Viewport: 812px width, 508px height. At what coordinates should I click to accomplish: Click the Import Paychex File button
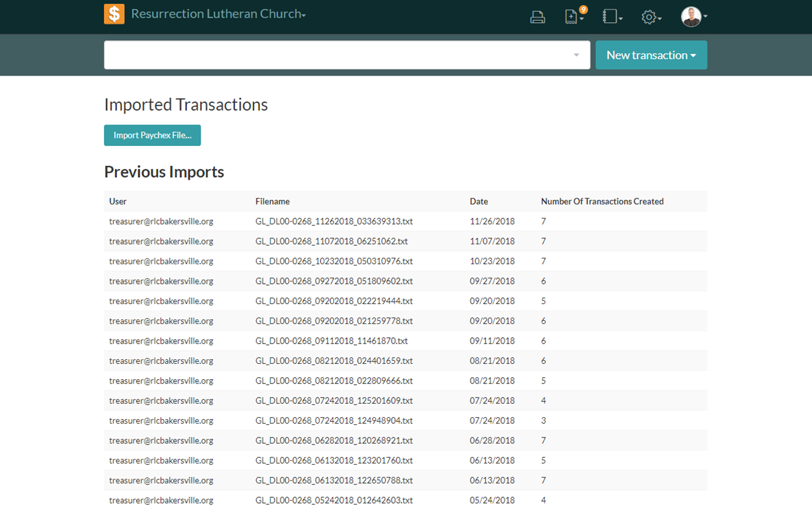pyautogui.click(x=152, y=135)
